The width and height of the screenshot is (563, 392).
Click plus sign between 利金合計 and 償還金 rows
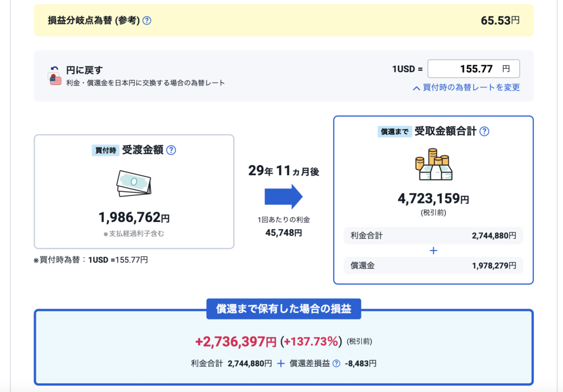coord(433,251)
